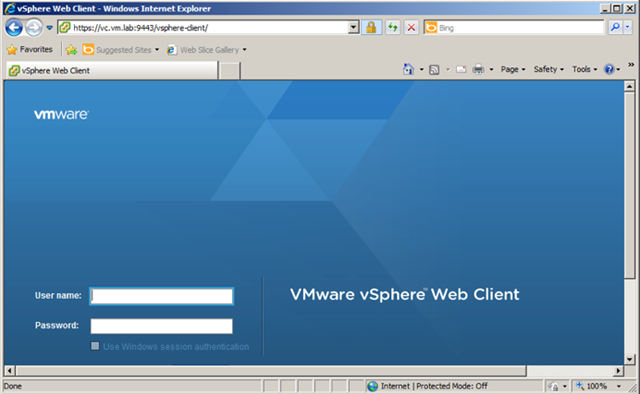Click the Home icon in command bar
The width and height of the screenshot is (640, 394).
[409, 69]
